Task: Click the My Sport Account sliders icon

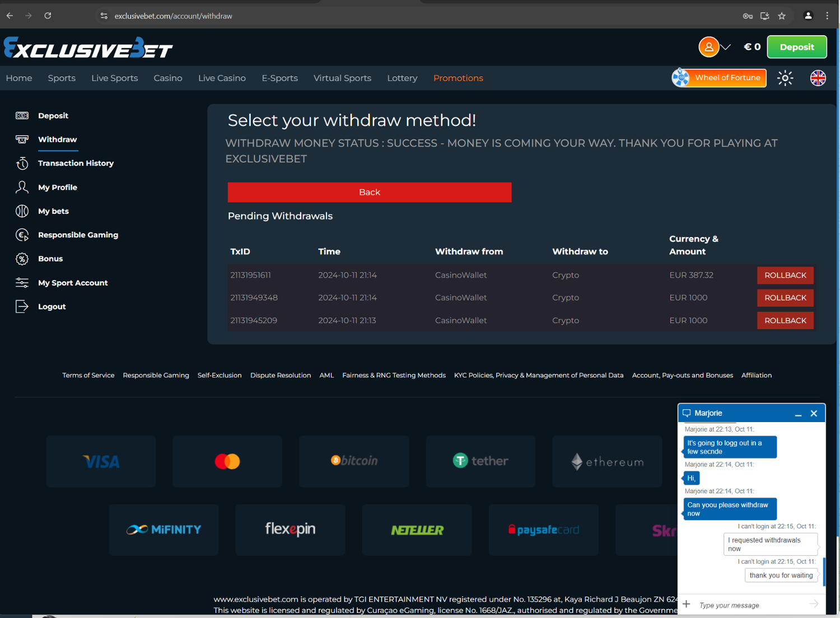Action: [22, 283]
